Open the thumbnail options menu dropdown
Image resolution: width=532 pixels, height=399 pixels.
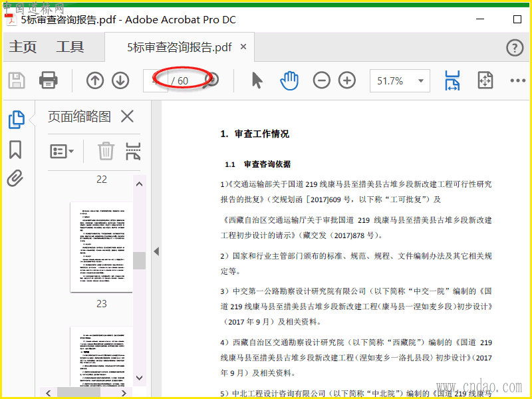62,152
